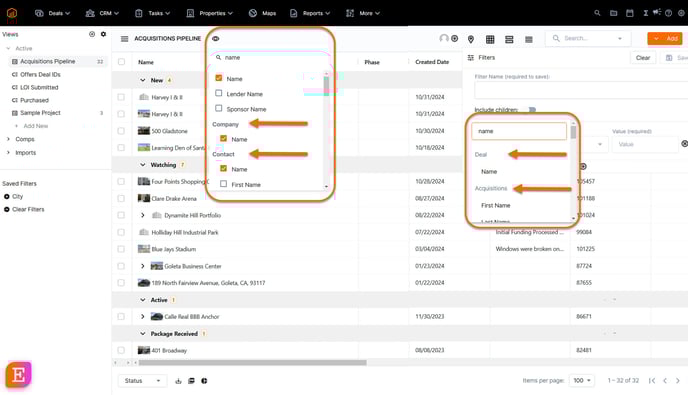The height and width of the screenshot is (395, 688).
Task: Click the Filter Name input field
Action: [x=581, y=90]
